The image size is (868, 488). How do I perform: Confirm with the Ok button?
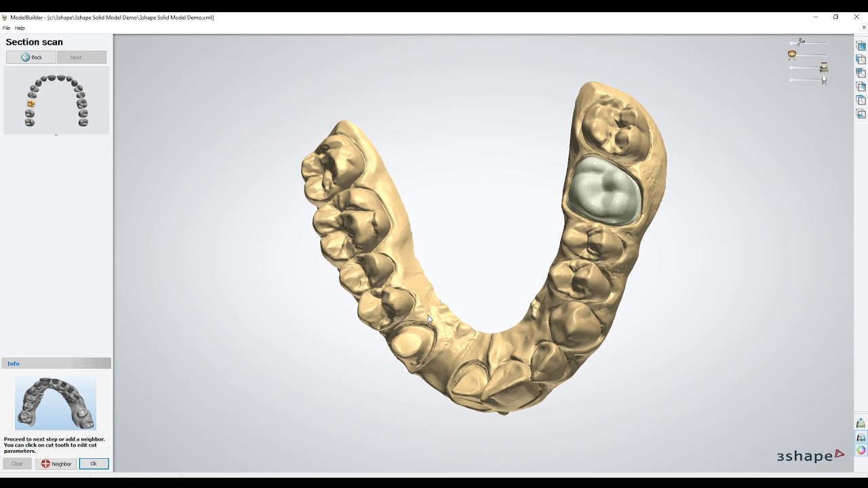click(x=94, y=464)
